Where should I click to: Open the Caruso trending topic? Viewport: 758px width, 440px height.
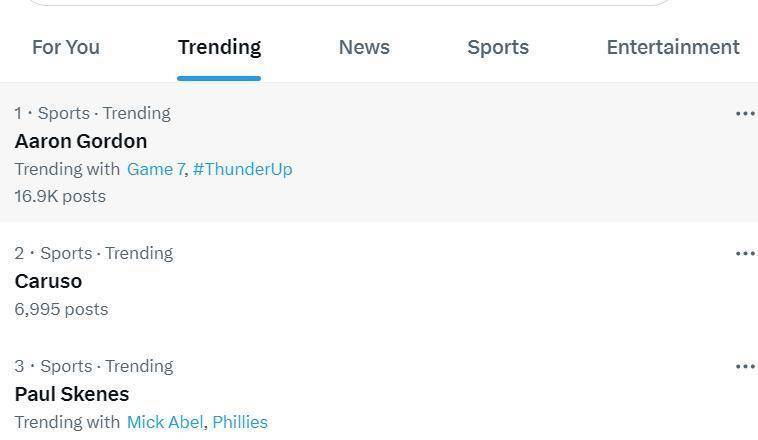pyautogui.click(x=48, y=281)
